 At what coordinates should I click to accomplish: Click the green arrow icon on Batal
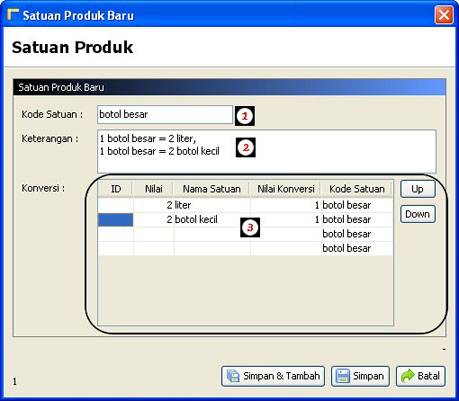tap(407, 376)
